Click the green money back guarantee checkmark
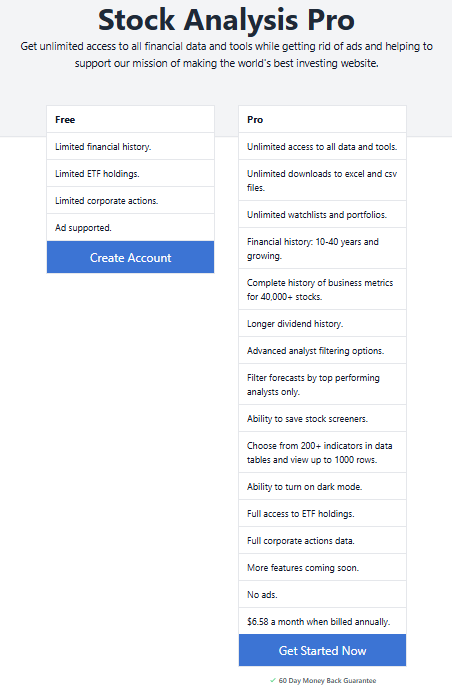 click(273, 680)
